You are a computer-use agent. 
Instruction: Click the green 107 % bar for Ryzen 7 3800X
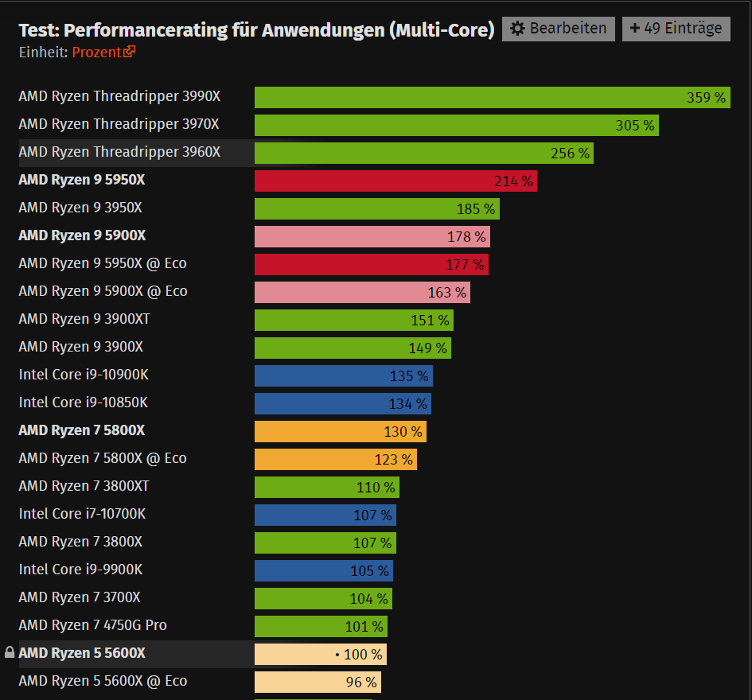325,542
